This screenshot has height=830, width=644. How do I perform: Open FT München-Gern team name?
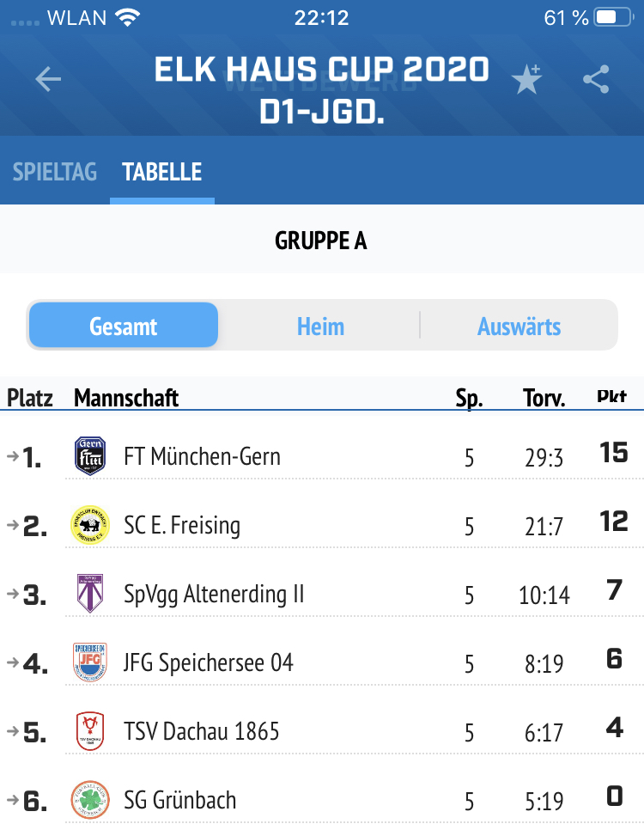tap(202, 456)
